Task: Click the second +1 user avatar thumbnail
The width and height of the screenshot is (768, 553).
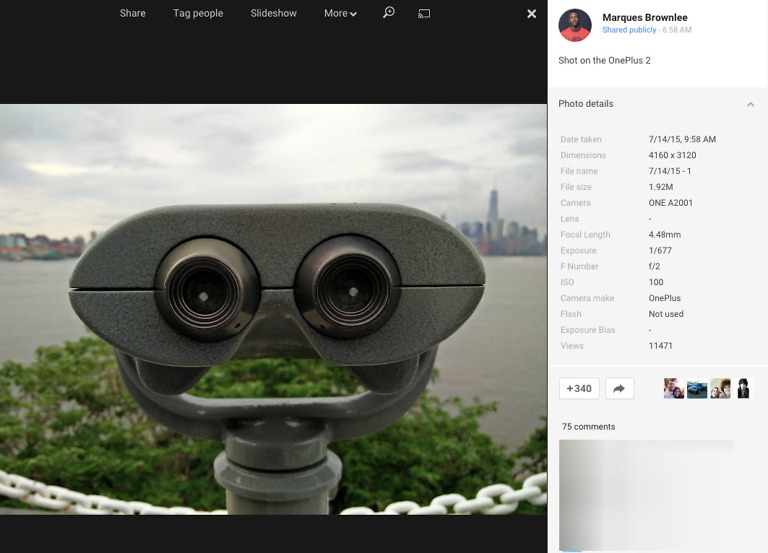Action: pyautogui.click(x=697, y=389)
